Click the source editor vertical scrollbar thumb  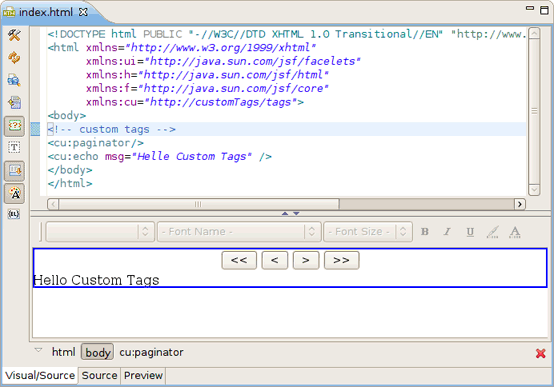click(534, 111)
